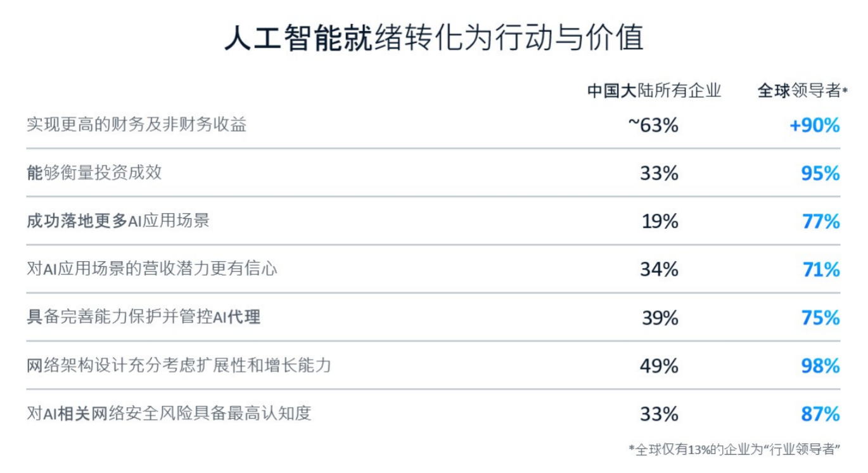This screenshot has height=473, width=868.
Task: Select the blue 77% value
Action: point(820,221)
